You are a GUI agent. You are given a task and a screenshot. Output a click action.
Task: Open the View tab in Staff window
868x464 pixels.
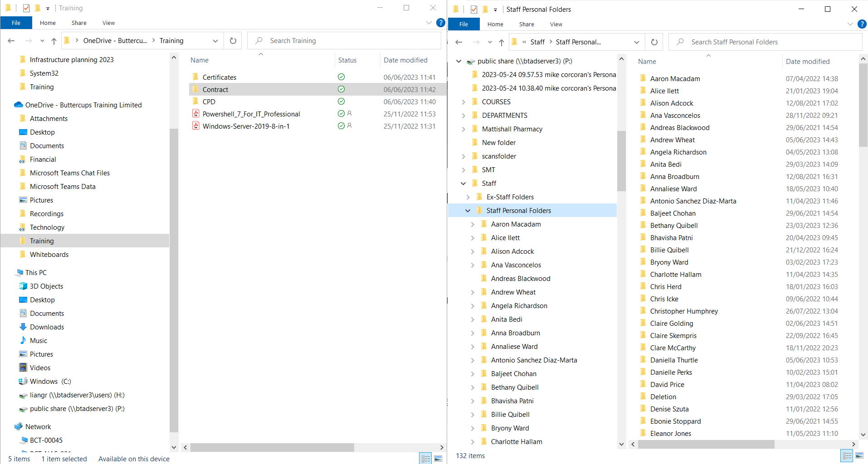[556, 24]
